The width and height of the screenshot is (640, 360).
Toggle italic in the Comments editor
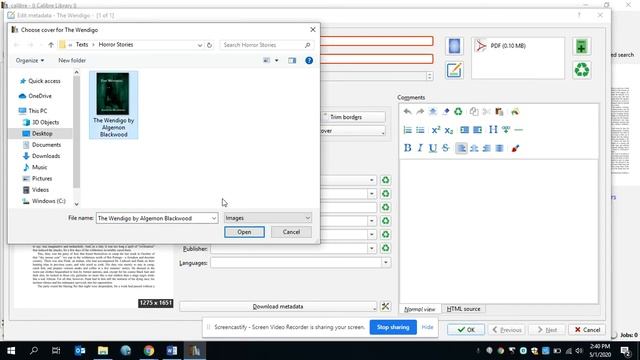tap(420, 148)
